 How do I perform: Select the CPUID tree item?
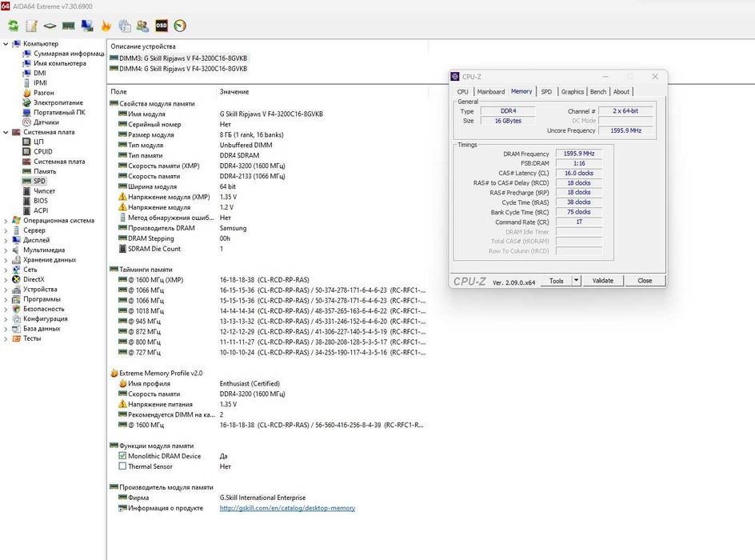pyautogui.click(x=43, y=152)
